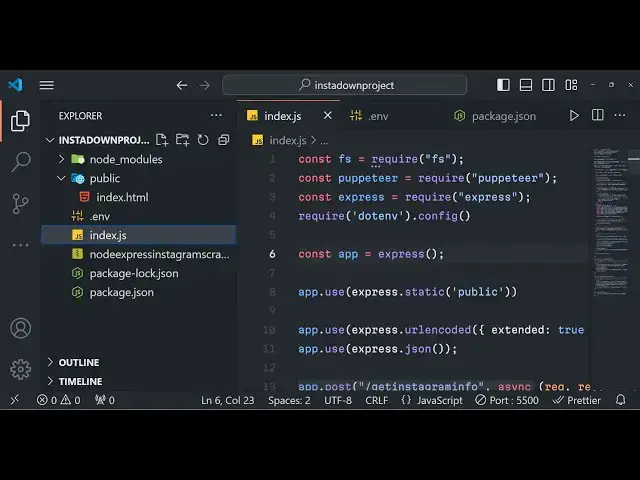Change encoding via UTF-8
This screenshot has width=640, height=480.
[338, 400]
